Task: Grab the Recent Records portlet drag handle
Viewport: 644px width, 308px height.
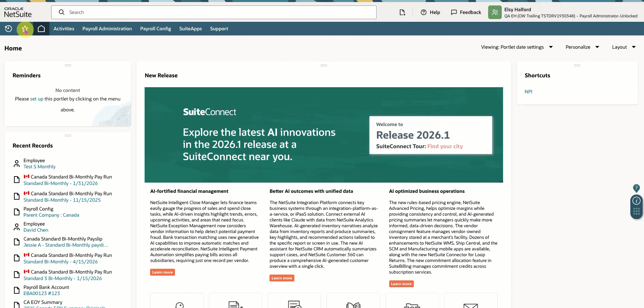Action: [x=68, y=135]
